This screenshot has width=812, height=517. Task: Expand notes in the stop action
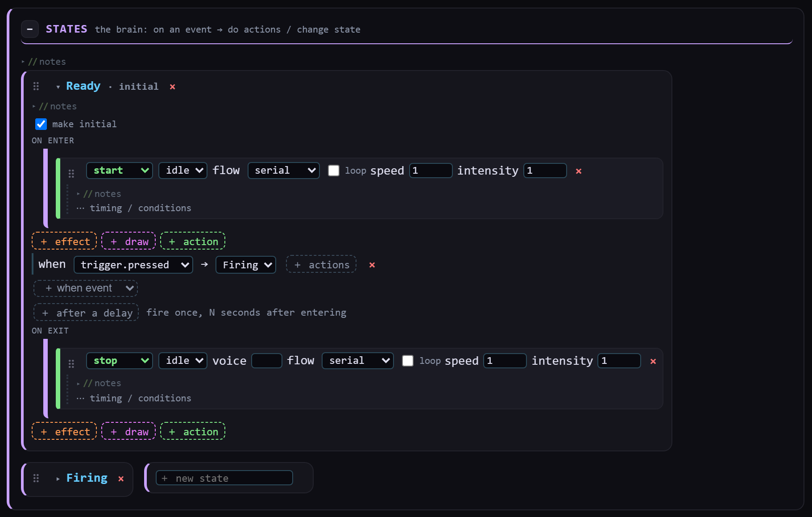pos(99,383)
